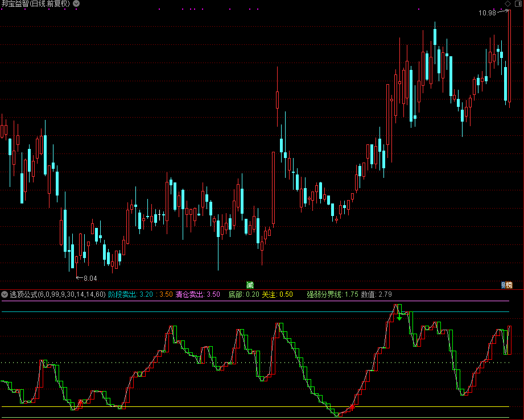Click the green 减 marker badge
524x420 pixels.
click(x=250, y=285)
